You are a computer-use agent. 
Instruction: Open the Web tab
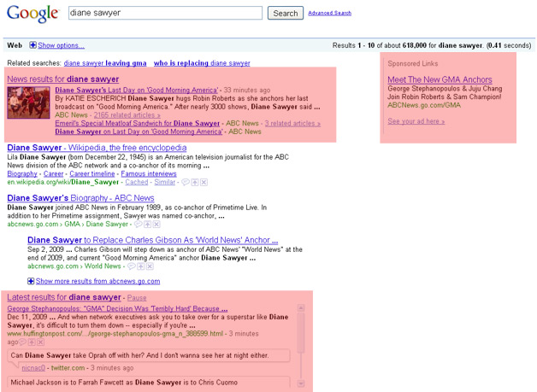click(15, 44)
